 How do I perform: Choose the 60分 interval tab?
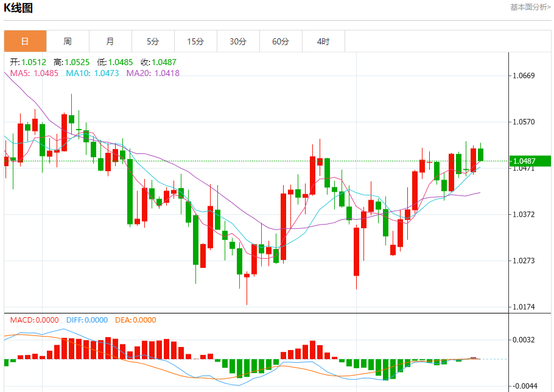coord(281,41)
